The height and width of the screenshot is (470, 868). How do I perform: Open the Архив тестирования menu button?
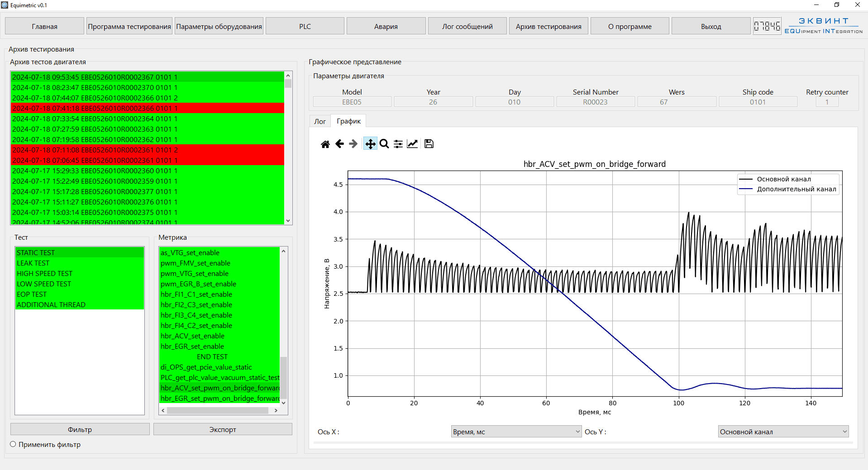tap(548, 26)
